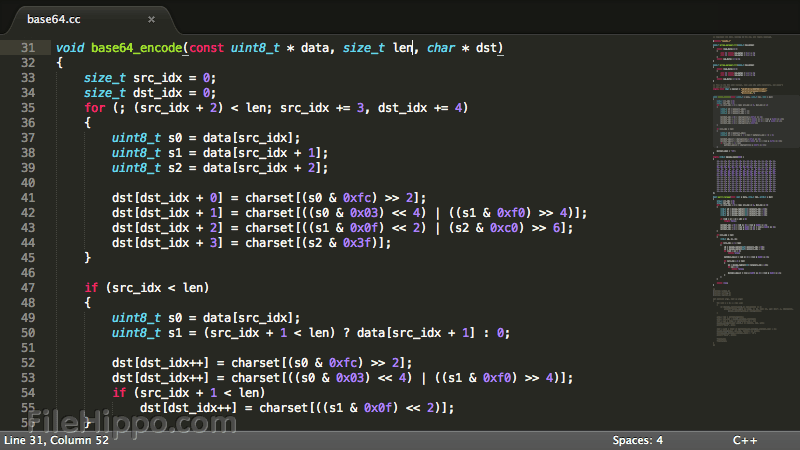
Task: Close the base64.cc tab
Action: click(x=151, y=19)
